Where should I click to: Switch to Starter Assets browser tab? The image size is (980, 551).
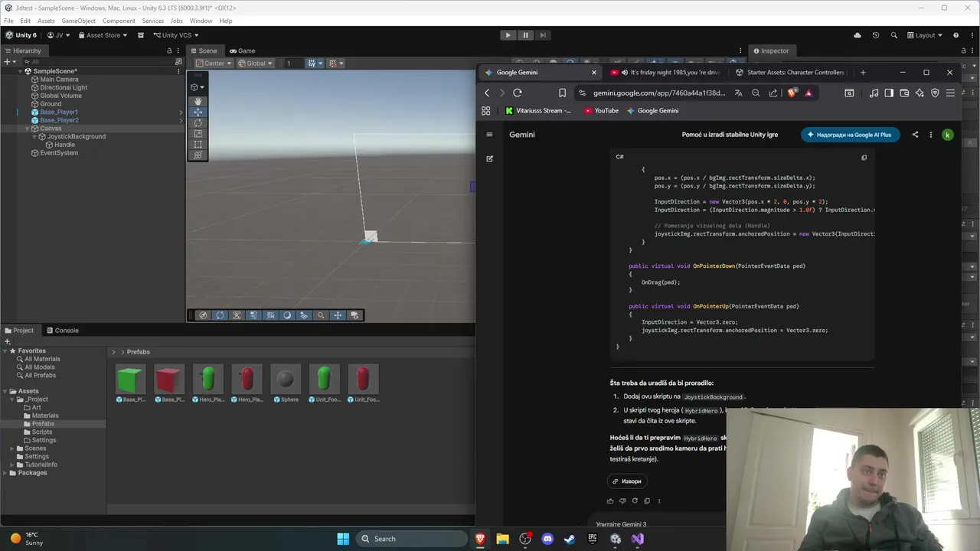pos(790,72)
